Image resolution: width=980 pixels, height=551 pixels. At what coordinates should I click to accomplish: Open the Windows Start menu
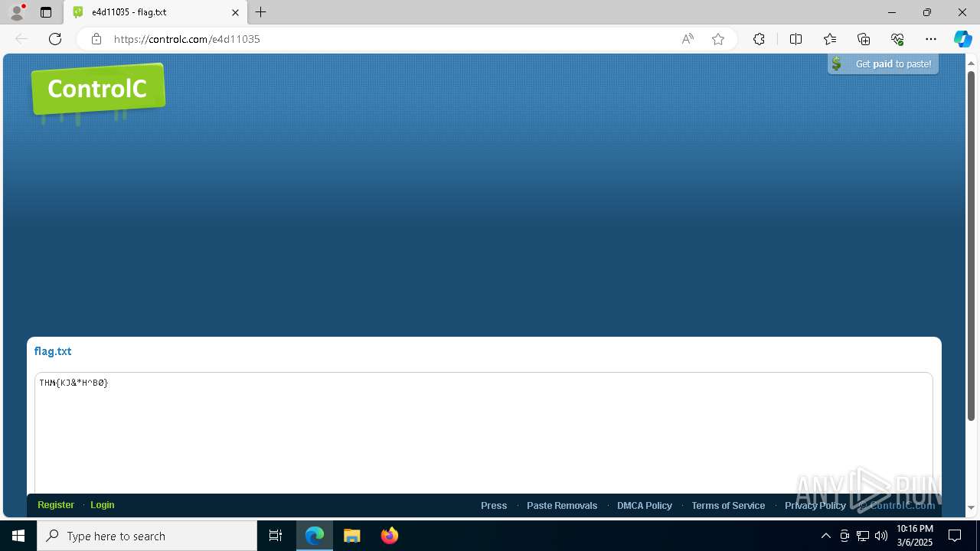point(18,536)
